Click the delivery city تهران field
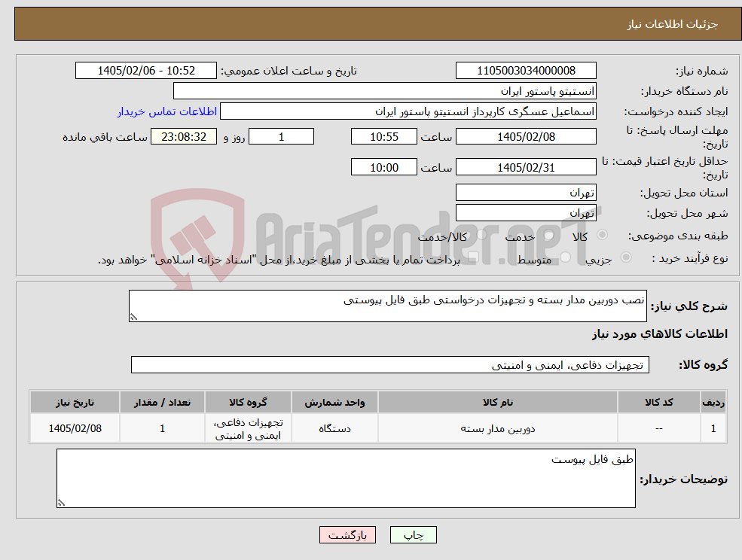This screenshot has height=560, width=742. pos(526,213)
